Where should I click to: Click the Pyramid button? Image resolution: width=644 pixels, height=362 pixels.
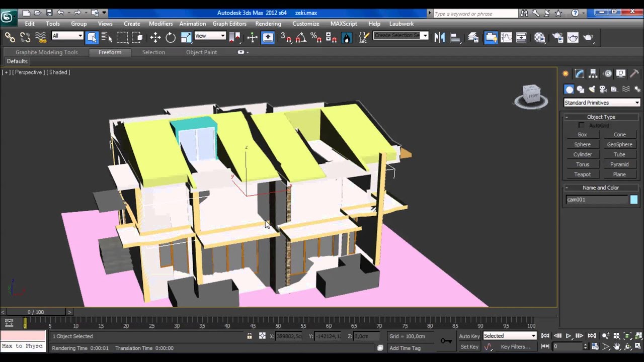(619, 164)
